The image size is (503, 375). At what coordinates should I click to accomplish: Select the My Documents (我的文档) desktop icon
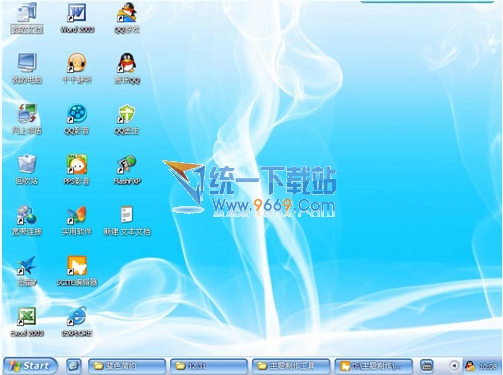[x=27, y=18]
